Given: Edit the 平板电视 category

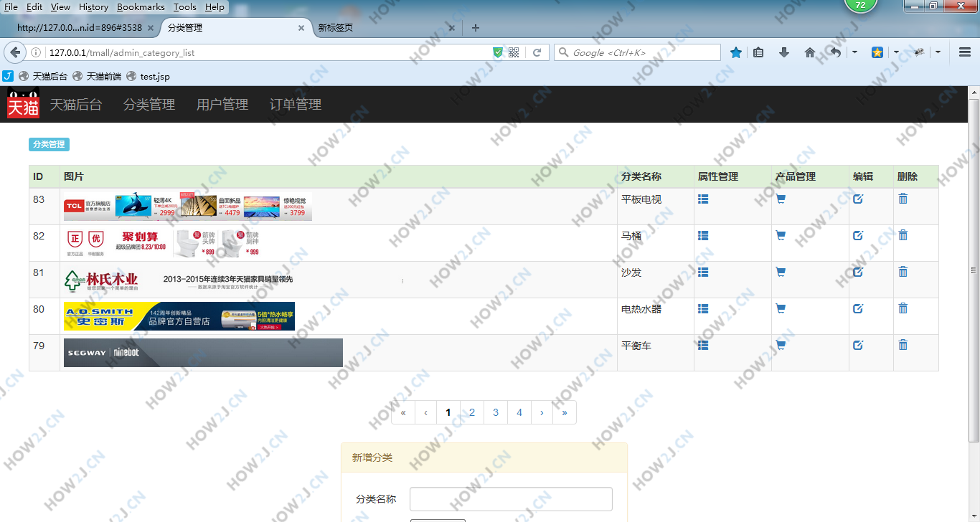Looking at the screenshot, I should (x=858, y=199).
